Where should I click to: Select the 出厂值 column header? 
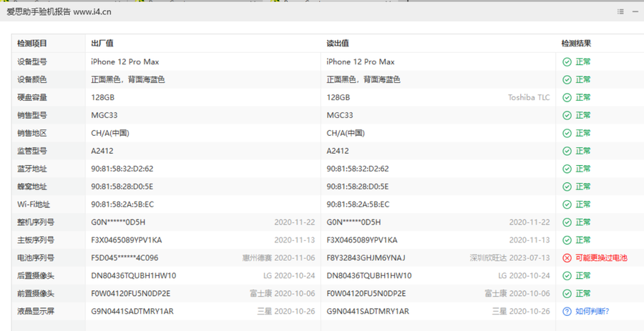point(102,44)
